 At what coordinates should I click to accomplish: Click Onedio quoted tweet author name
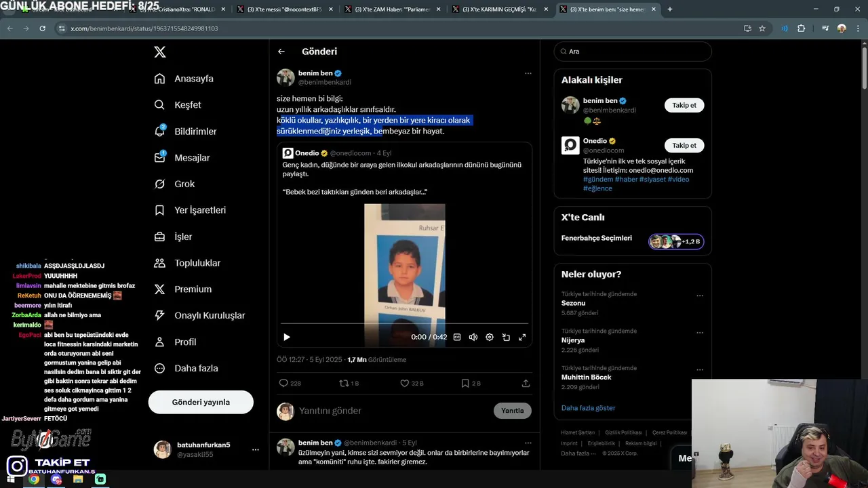coord(307,153)
